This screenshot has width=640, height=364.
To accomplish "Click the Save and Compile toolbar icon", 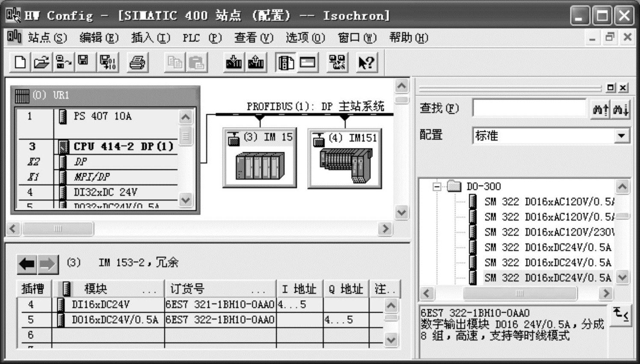I will (107, 62).
